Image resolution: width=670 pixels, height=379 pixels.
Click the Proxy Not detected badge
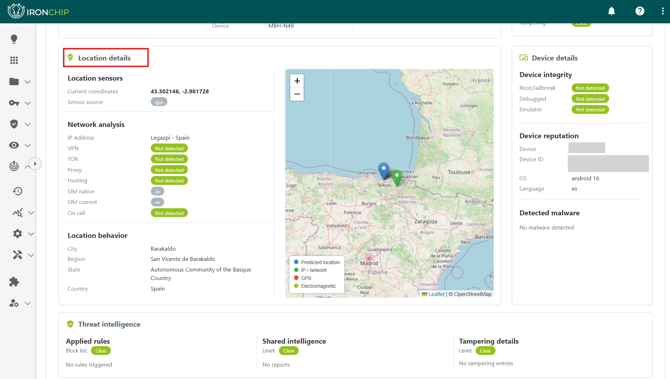coord(169,170)
